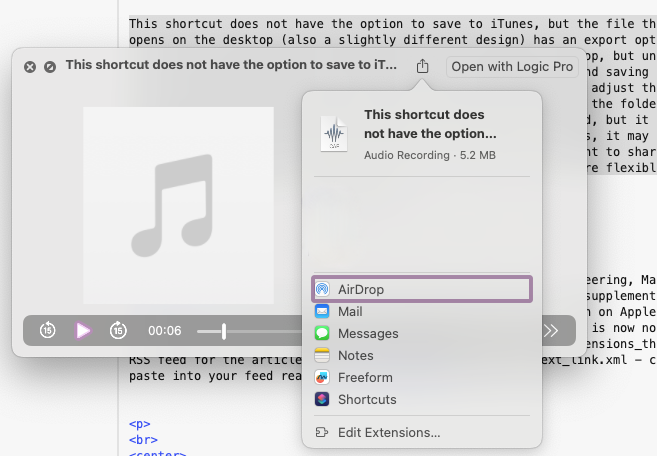Image resolution: width=657 pixels, height=456 pixels.
Task: Open Edit Extensions…
Action: 422,432
